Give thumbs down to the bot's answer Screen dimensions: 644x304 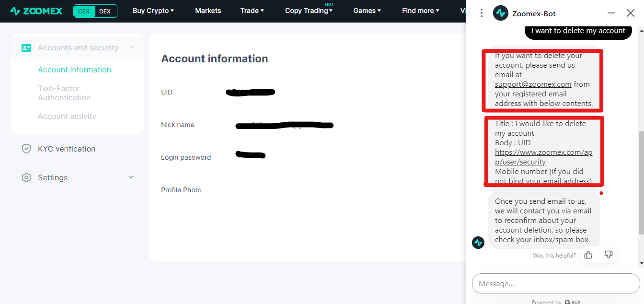609,255
